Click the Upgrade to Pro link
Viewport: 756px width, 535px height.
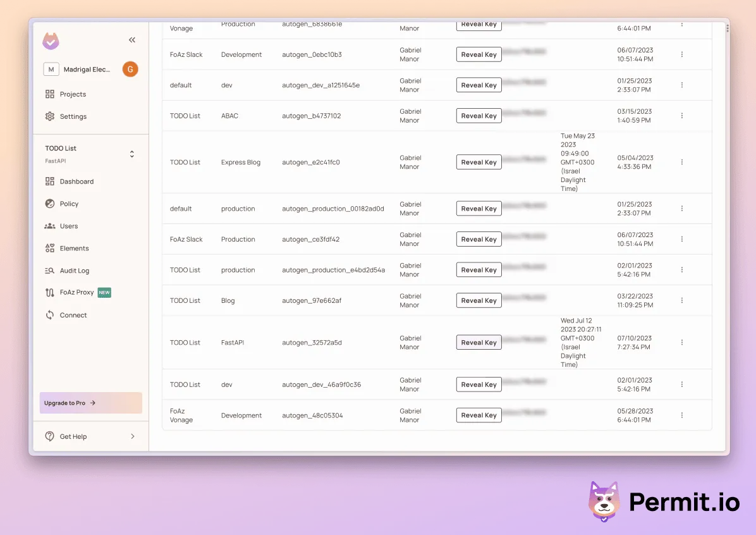(x=90, y=403)
